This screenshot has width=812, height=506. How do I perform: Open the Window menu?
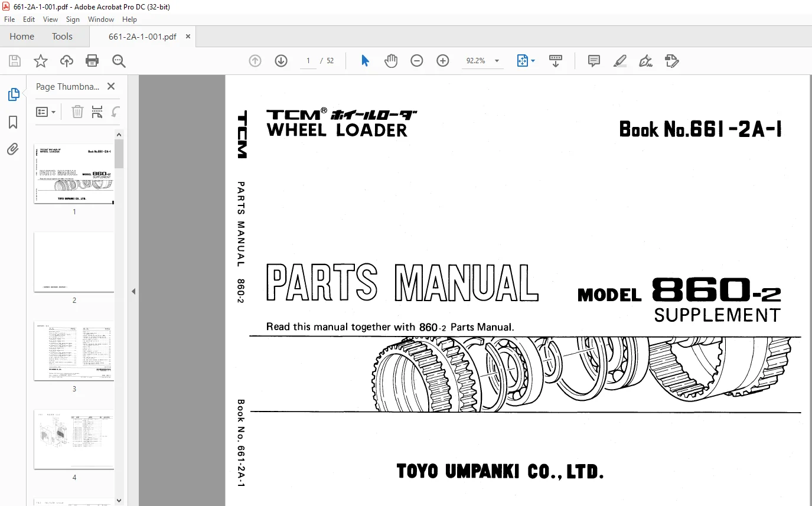[x=101, y=19]
